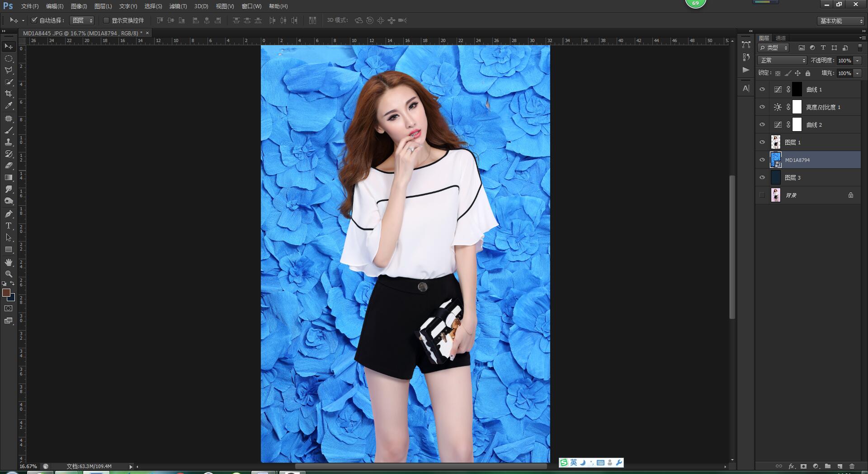Select the Healing Brush tool
This screenshot has height=474, width=868.
[x=9, y=118]
